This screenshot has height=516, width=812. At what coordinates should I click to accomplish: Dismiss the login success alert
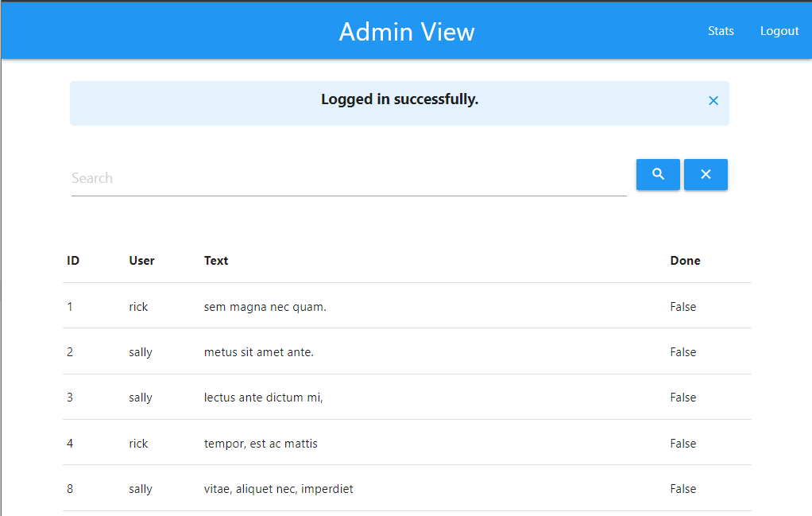point(713,100)
